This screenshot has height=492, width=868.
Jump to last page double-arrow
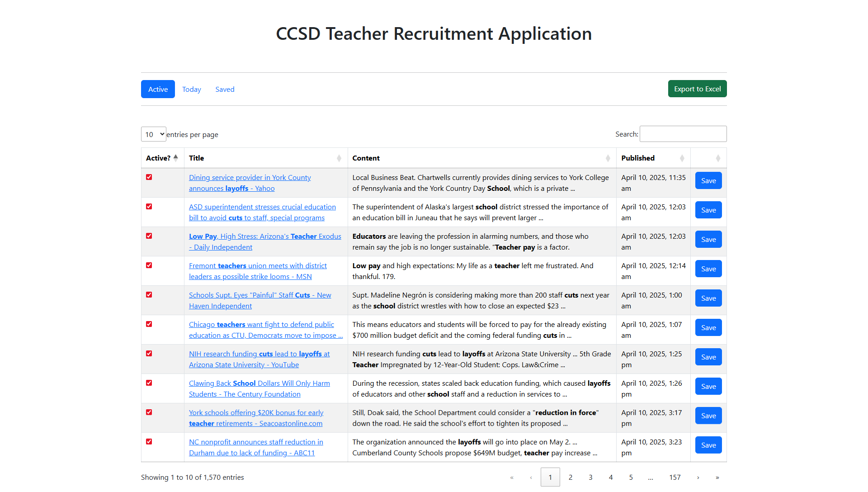tap(717, 478)
